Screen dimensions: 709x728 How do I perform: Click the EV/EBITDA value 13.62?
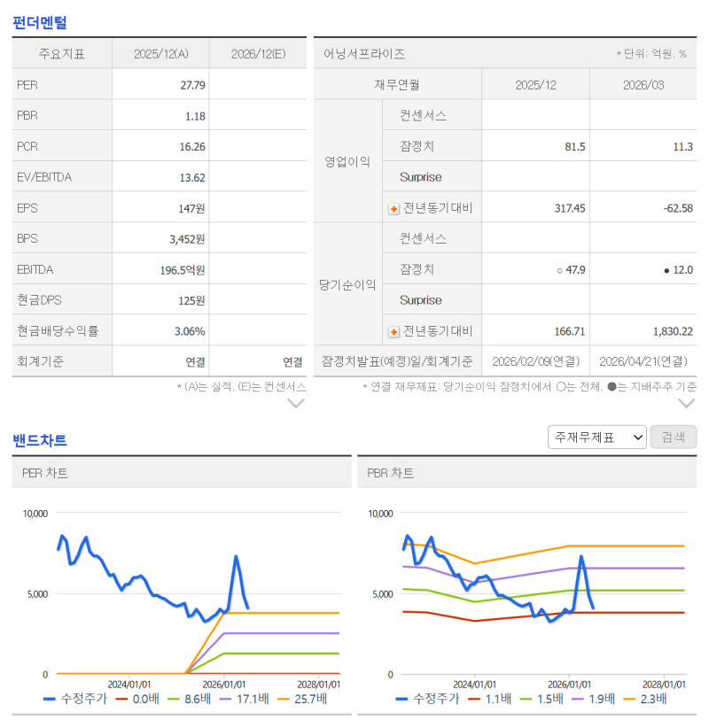coord(192,178)
